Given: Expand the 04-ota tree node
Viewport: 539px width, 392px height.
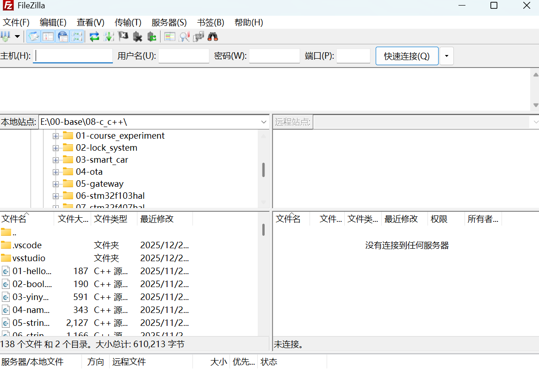Looking at the screenshot, I should [x=56, y=172].
